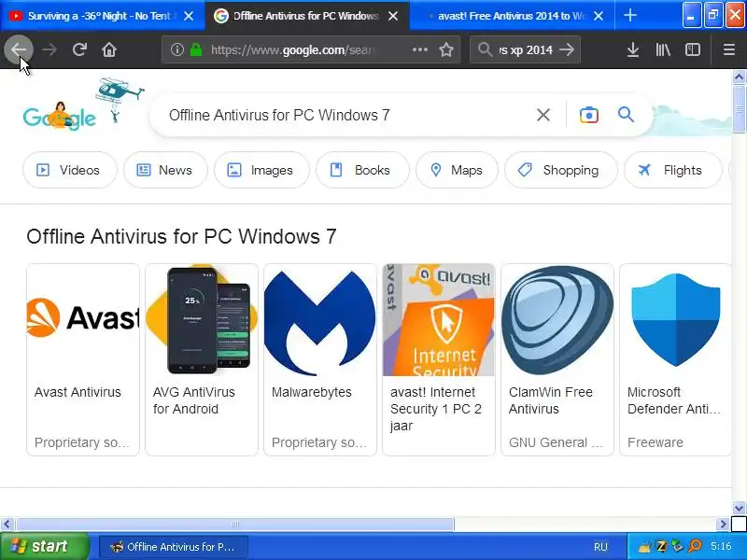Screen dimensions: 747x560
Task: Open the Windows Start menu
Action: 44,546
